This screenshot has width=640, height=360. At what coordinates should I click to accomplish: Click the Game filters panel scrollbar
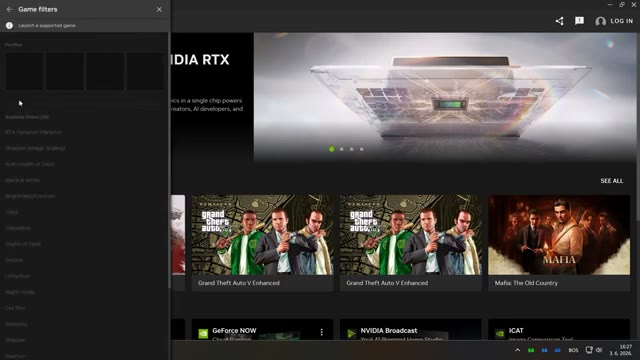pyautogui.click(x=169, y=159)
